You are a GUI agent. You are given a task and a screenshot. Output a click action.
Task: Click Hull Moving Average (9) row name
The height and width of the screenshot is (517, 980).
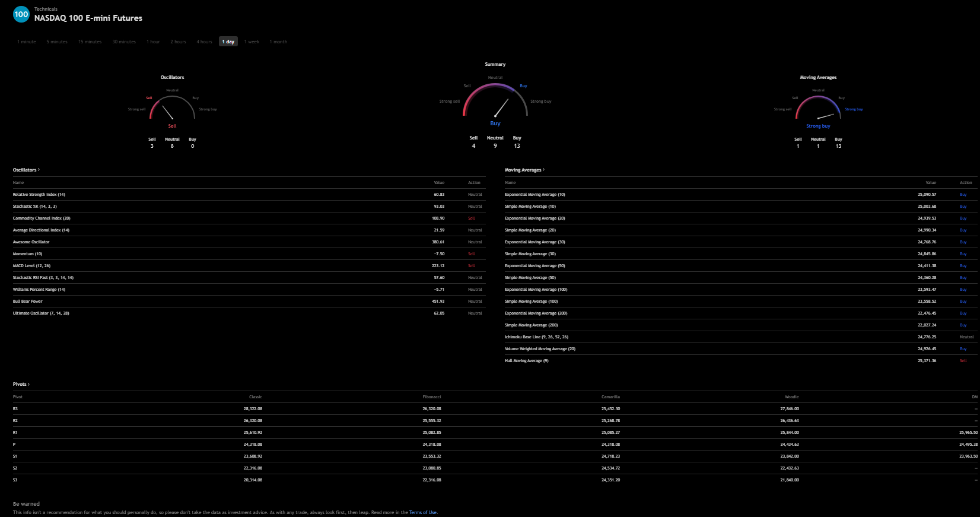[x=527, y=361]
